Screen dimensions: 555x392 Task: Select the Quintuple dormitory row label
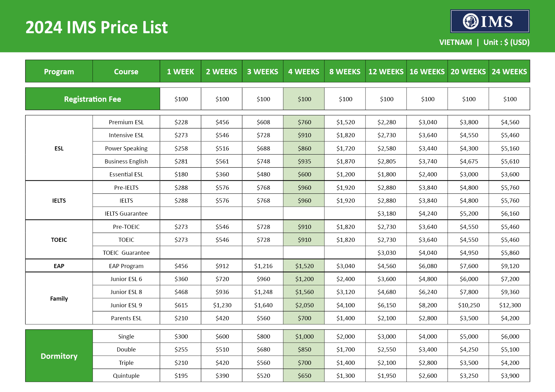pos(126,376)
